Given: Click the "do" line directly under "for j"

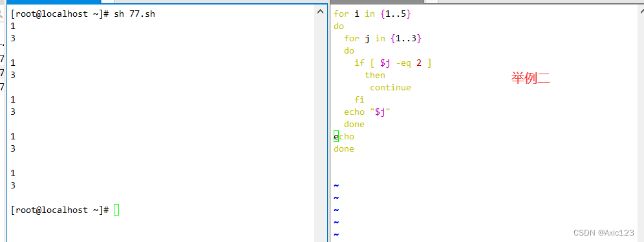Looking at the screenshot, I should (349, 51).
